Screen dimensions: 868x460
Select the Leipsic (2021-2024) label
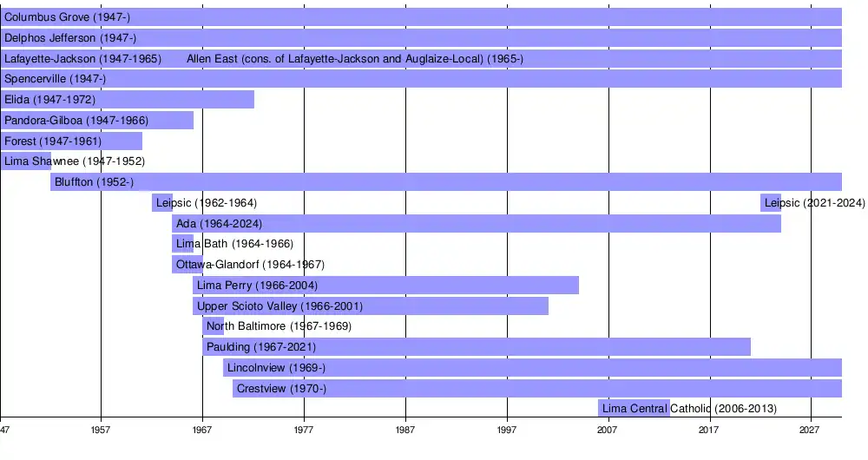(814, 203)
